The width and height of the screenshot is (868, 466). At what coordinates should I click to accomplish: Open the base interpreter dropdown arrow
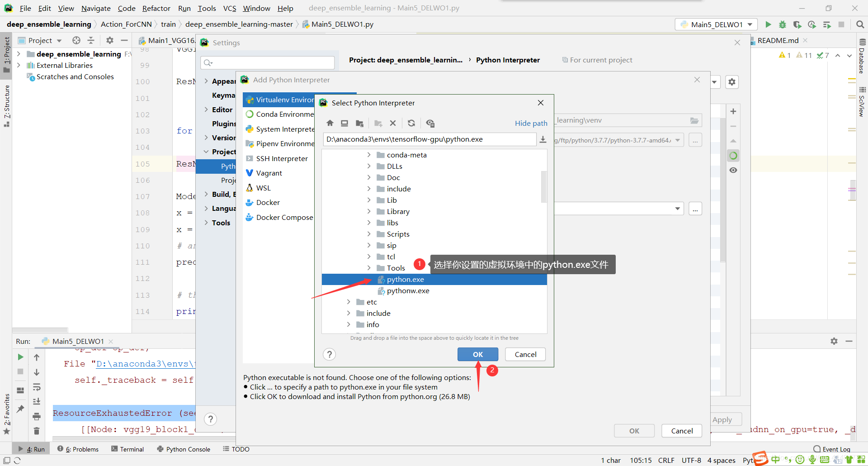tap(678, 140)
